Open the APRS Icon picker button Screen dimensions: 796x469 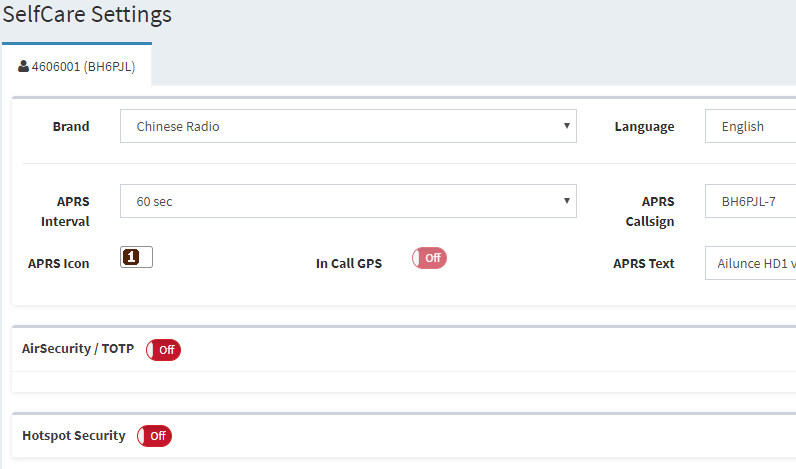pos(136,257)
